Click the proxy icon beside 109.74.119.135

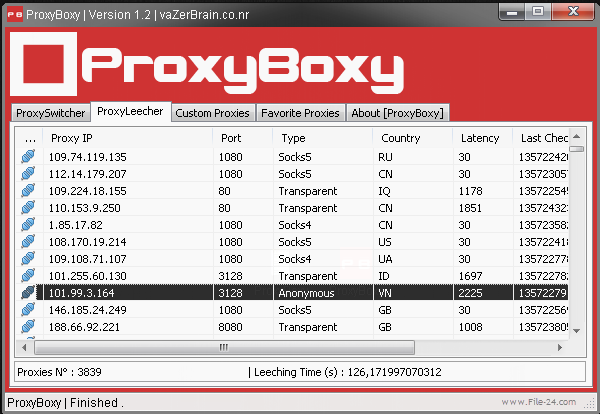pos(28,156)
